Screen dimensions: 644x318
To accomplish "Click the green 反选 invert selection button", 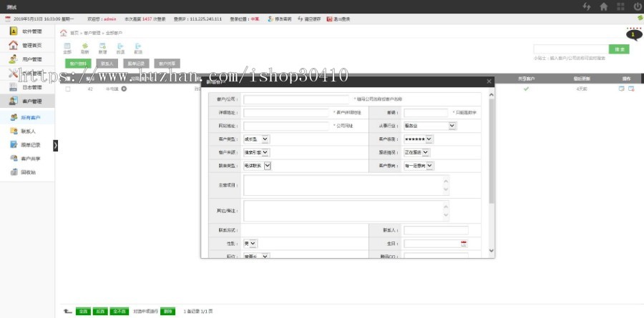I will (x=100, y=312).
